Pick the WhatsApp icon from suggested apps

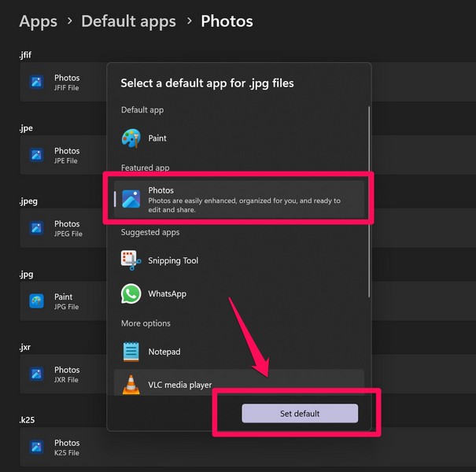pyautogui.click(x=131, y=293)
